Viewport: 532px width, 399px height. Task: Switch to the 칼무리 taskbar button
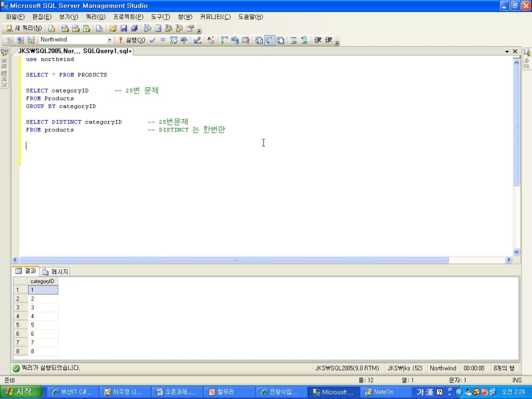[x=229, y=392]
